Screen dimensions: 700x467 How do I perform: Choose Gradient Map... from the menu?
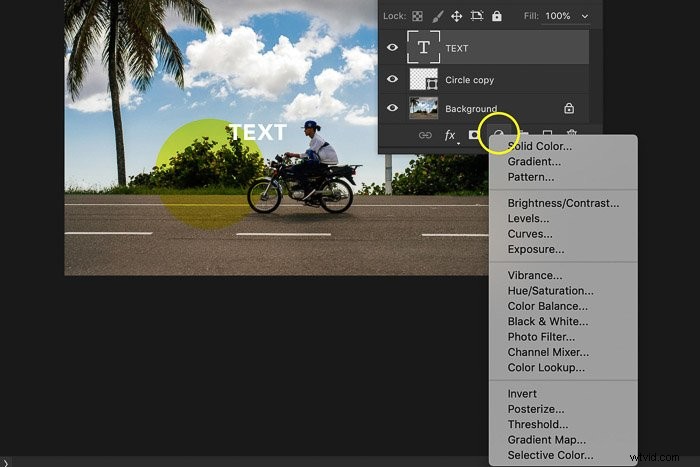(546, 440)
